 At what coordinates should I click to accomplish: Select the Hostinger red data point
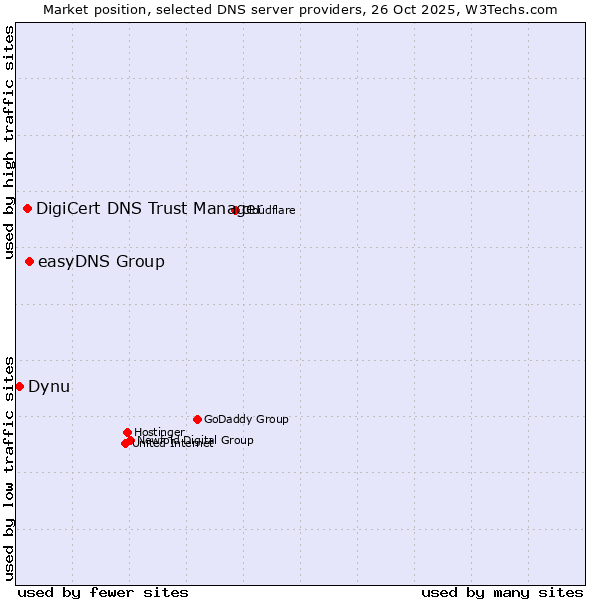(x=127, y=432)
